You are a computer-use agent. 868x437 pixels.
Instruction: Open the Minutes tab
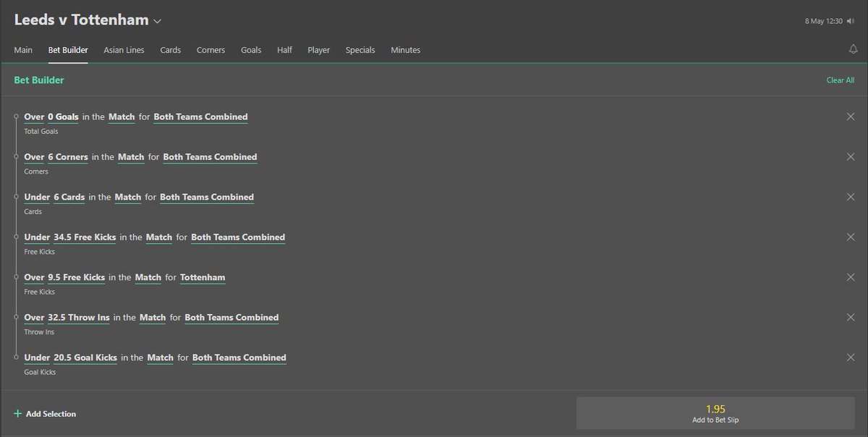pos(405,50)
